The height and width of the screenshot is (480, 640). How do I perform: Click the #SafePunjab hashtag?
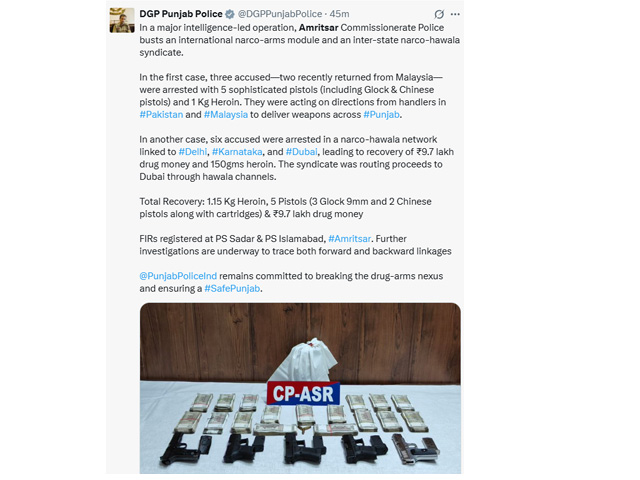[x=232, y=289]
